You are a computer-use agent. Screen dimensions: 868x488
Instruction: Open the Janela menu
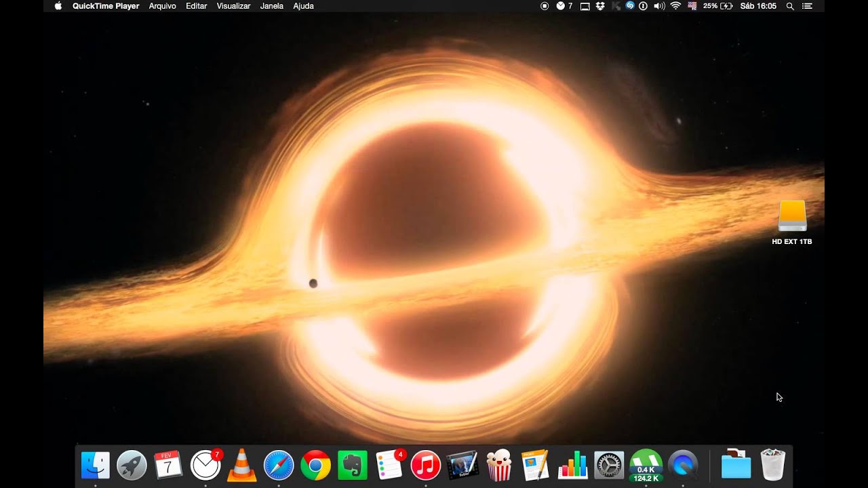click(x=272, y=6)
